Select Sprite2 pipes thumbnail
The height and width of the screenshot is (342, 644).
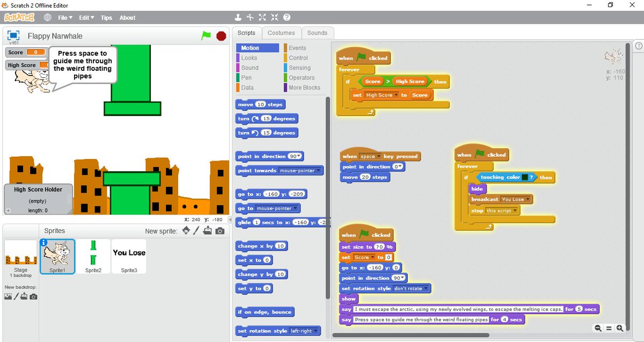[x=93, y=257]
